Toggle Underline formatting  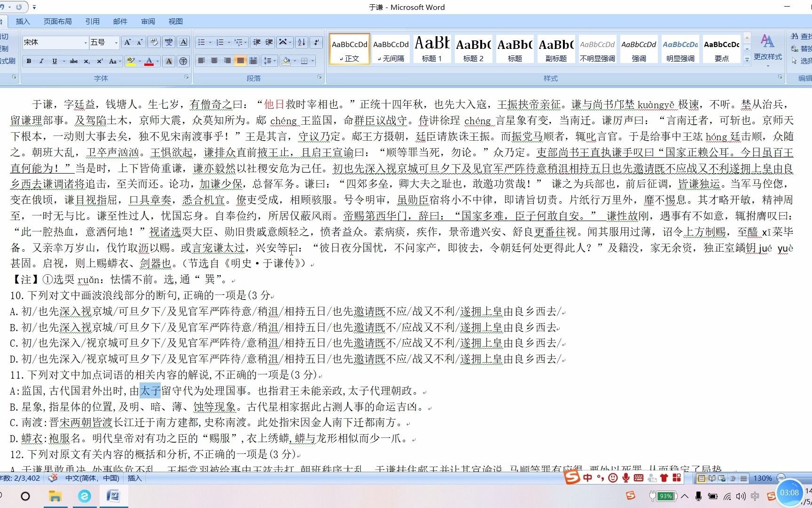tap(55, 61)
